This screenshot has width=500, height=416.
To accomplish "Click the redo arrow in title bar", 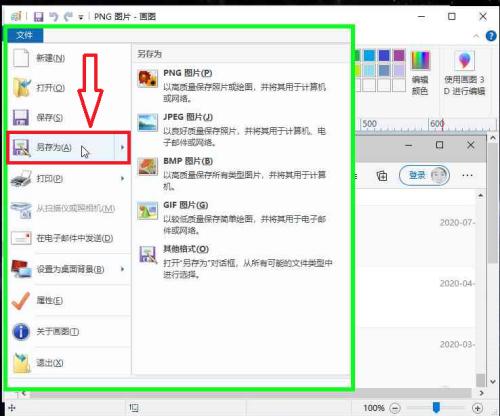I will pos(68,16).
